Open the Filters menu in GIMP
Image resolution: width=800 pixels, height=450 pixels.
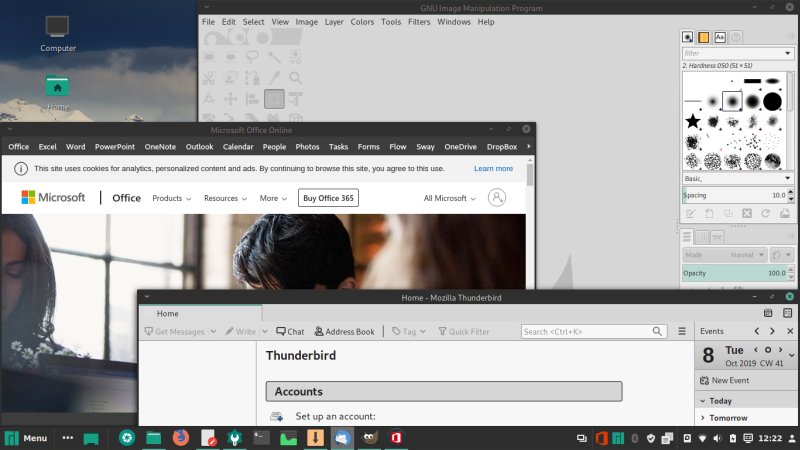[x=419, y=22]
